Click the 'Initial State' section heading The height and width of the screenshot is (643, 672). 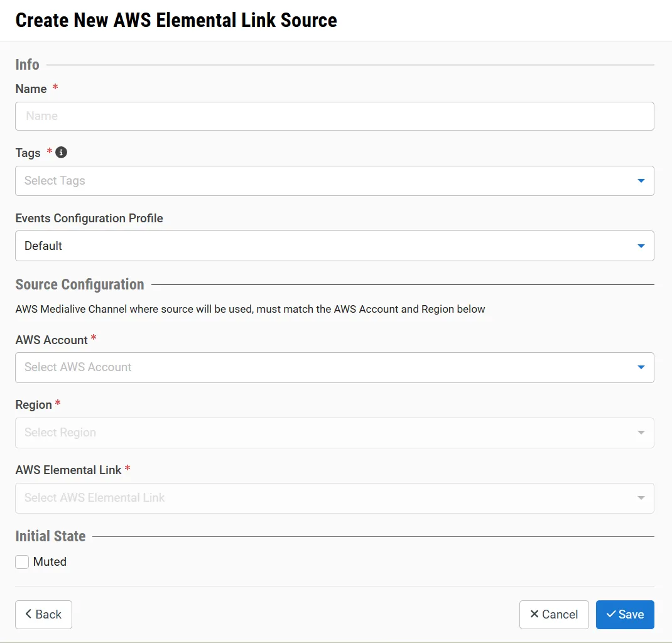51,536
